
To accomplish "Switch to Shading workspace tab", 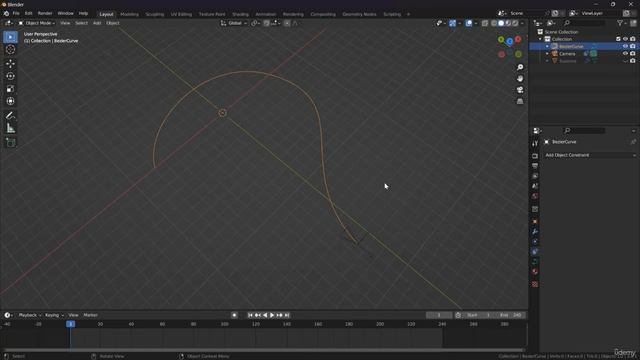I will point(240,14).
